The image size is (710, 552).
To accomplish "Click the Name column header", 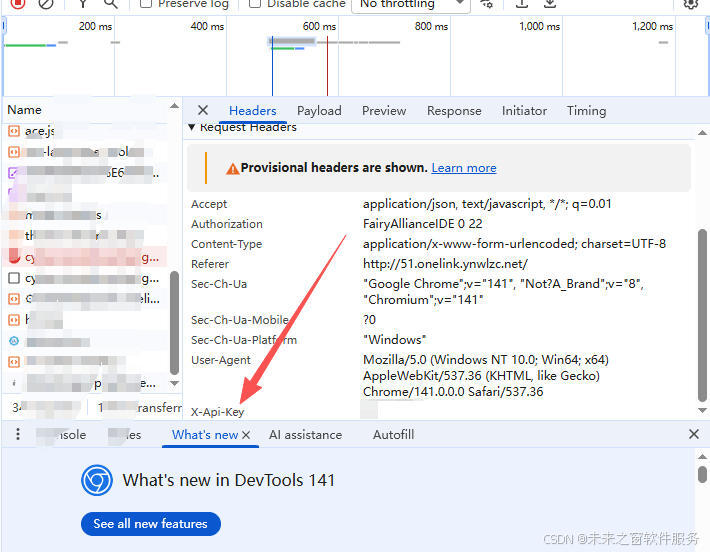I will 24,110.
